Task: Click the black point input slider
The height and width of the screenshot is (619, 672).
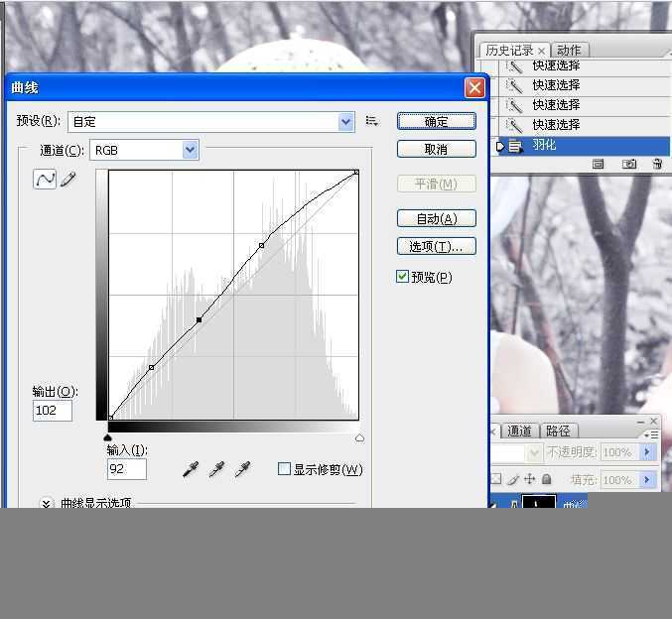Action: coord(108,437)
